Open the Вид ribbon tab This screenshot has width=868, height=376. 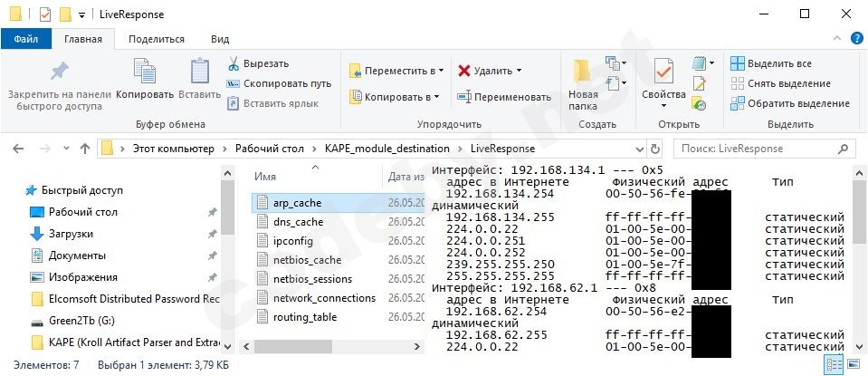pos(220,39)
